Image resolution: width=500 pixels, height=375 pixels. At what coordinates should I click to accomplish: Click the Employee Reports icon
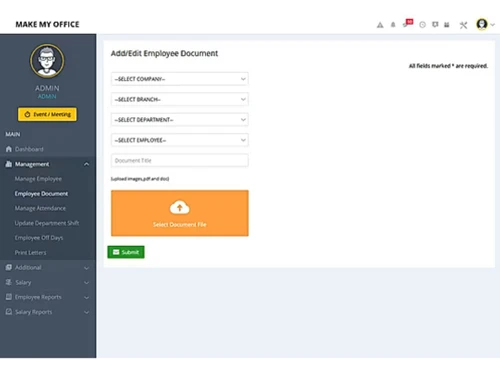click(9, 297)
